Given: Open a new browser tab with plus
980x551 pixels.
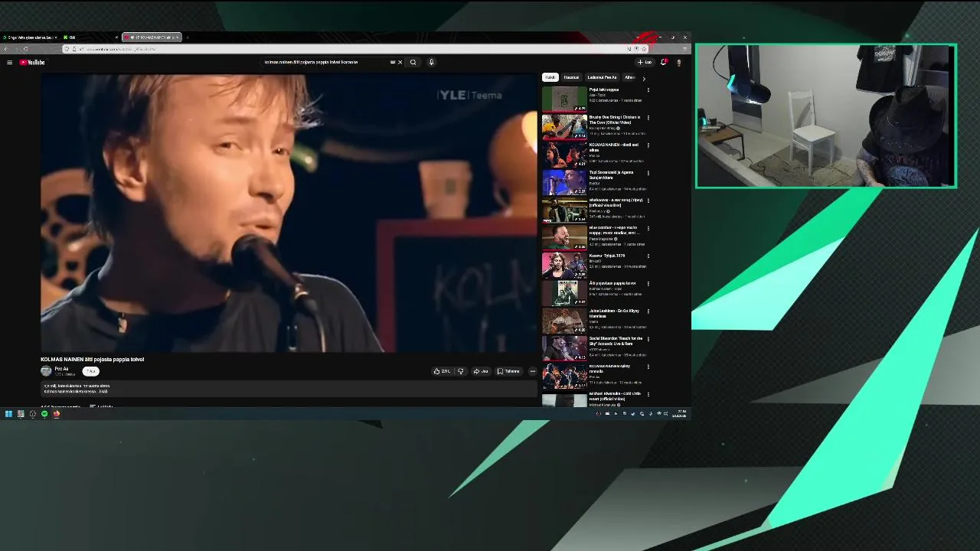Looking at the screenshot, I should pyautogui.click(x=187, y=37).
